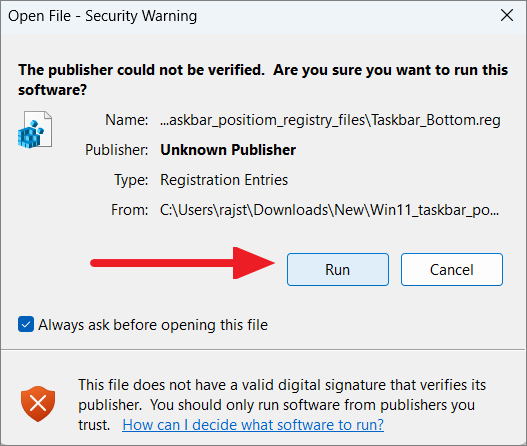Click the Cancel button
Image resolution: width=527 pixels, height=446 pixels.
coord(452,270)
